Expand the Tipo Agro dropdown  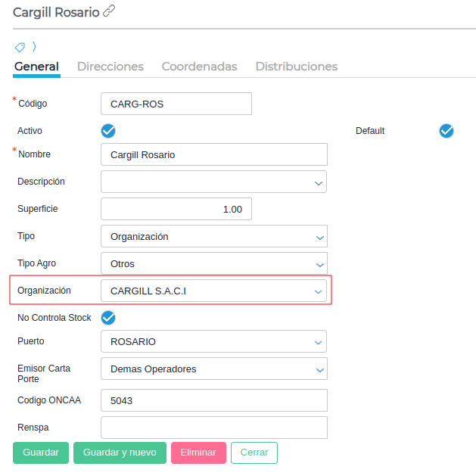tap(213, 264)
